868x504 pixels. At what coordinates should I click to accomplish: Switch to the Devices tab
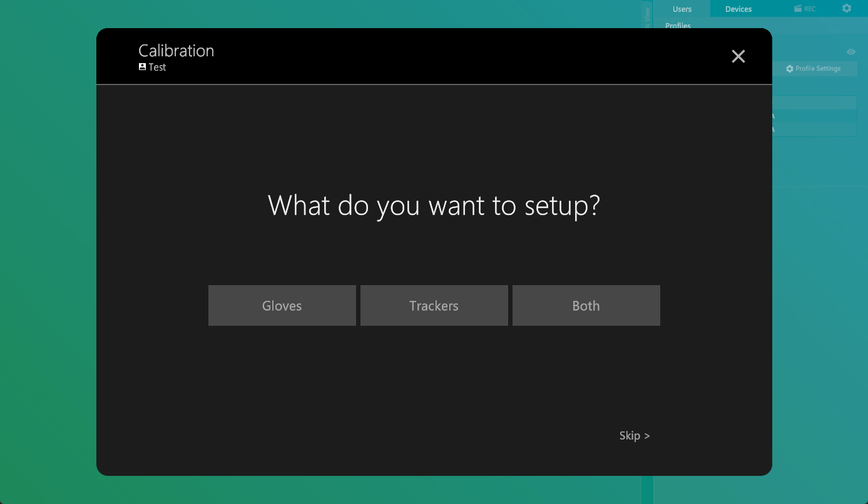(738, 9)
